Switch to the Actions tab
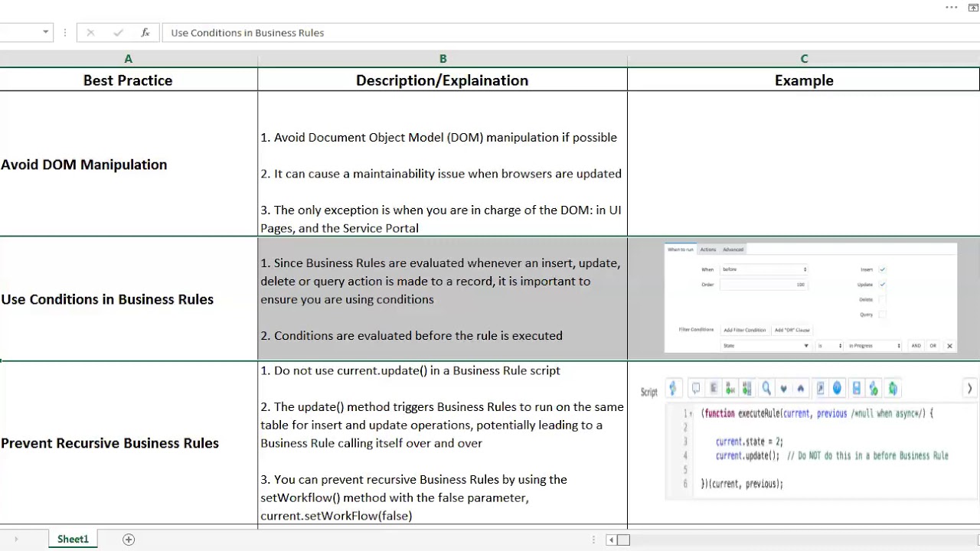Screen dimensions: 980x551 708,249
